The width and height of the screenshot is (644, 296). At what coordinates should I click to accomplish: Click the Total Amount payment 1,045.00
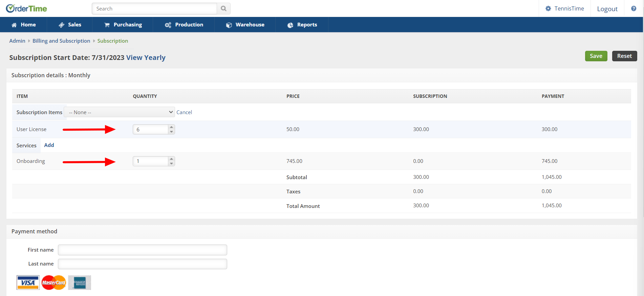(552, 206)
